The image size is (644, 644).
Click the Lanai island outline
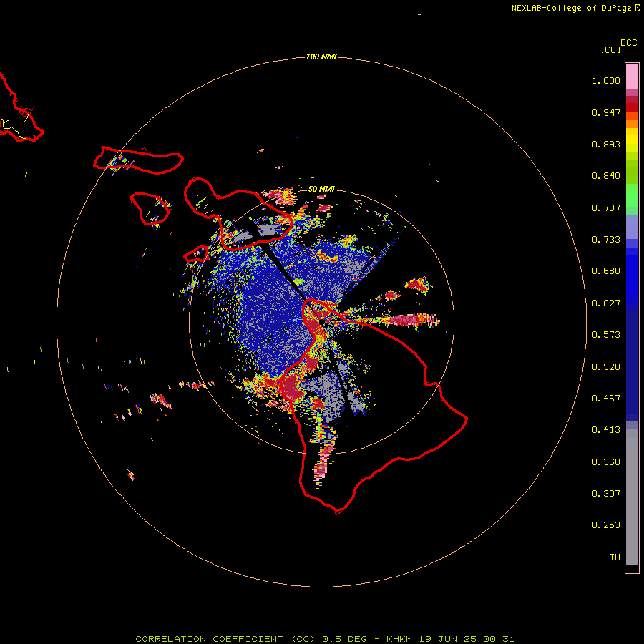(150, 209)
